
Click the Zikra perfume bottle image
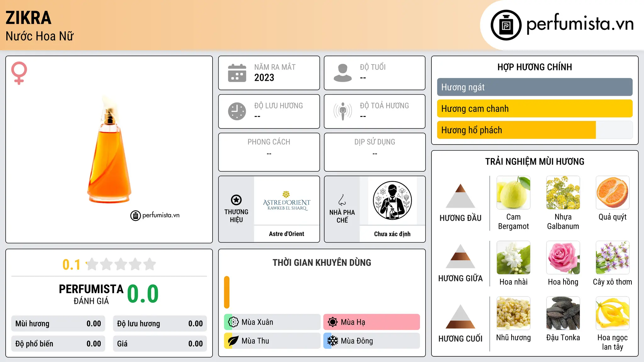point(109,150)
